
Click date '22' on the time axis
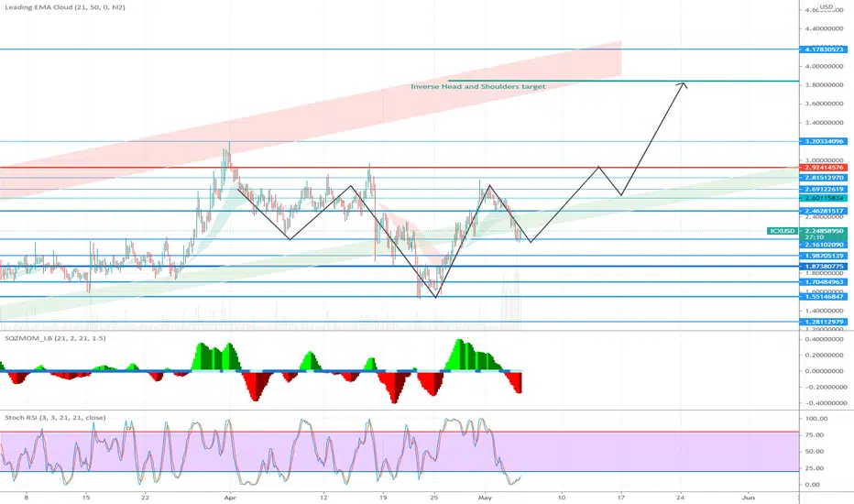[x=145, y=497]
